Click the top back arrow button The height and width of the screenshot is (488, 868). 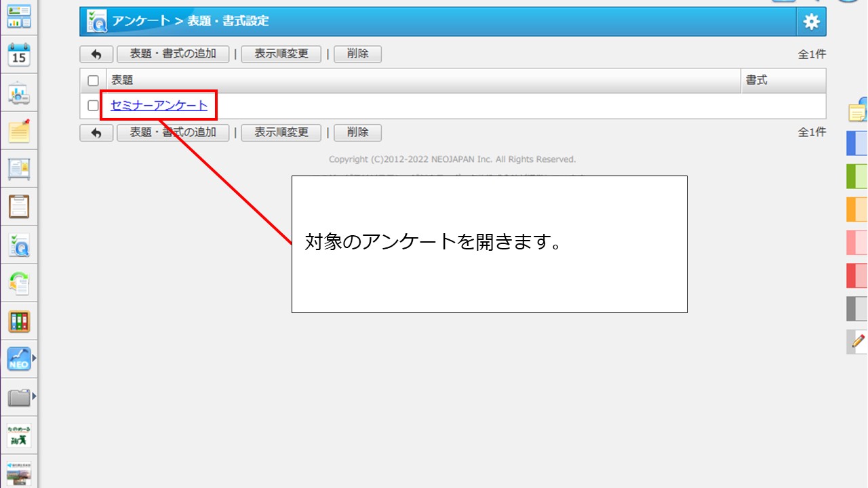tap(96, 54)
